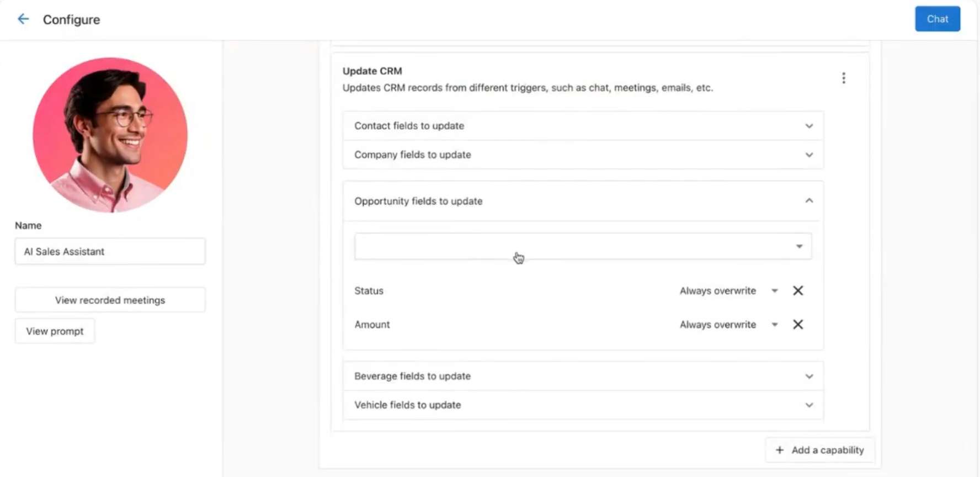Screen dimensions: 980x477
Task: Click the plus icon in Add a capability
Action: (x=780, y=451)
